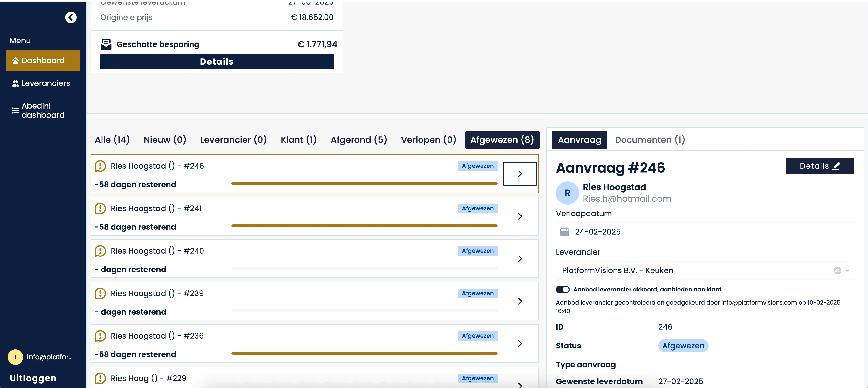Click the user avatar with letter I
This screenshot has height=388, width=868.
pos(15,357)
